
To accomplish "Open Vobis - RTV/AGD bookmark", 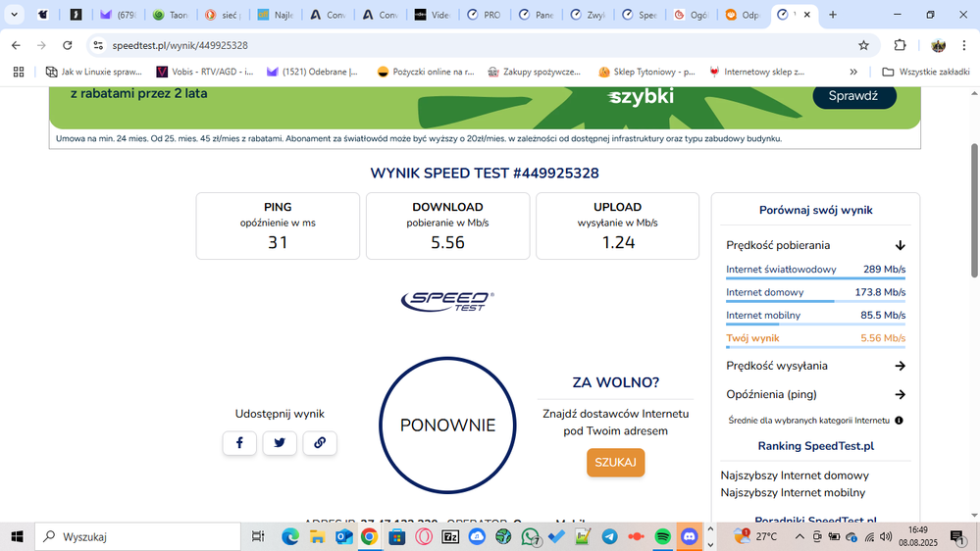I will [x=205, y=72].
